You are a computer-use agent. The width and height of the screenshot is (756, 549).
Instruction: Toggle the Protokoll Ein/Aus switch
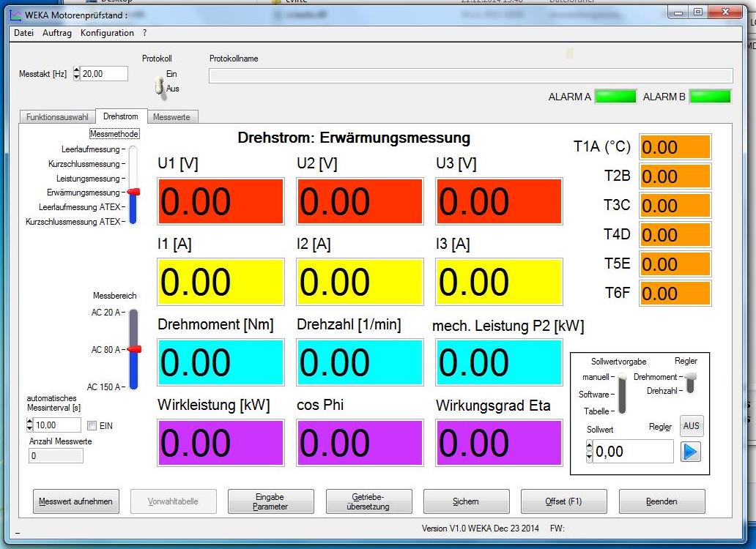coord(159,87)
